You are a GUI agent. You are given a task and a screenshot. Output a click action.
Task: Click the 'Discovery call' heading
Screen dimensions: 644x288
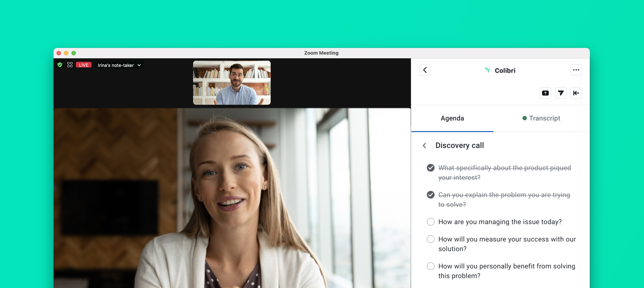(x=460, y=145)
